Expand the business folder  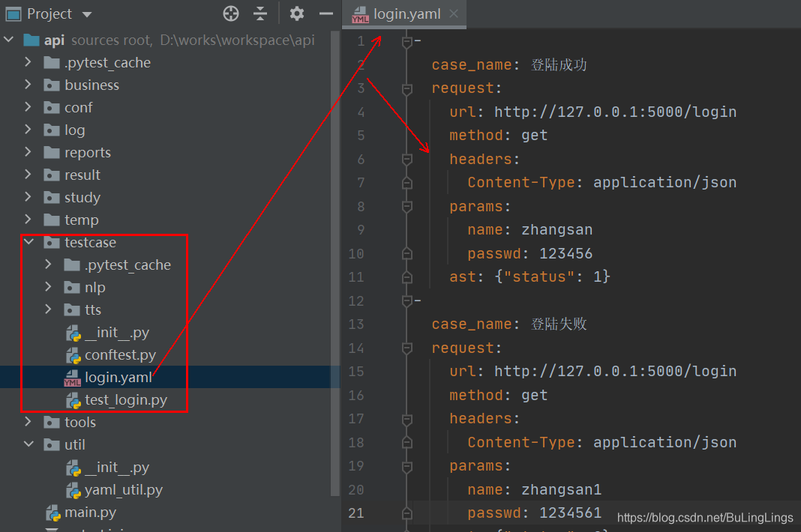pyautogui.click(x=28, y=85)
